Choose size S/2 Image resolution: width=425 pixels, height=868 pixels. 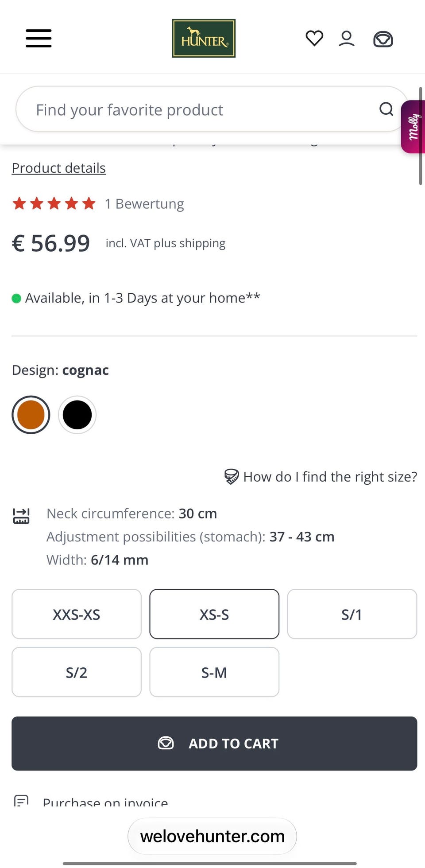[x=77, y=672]
